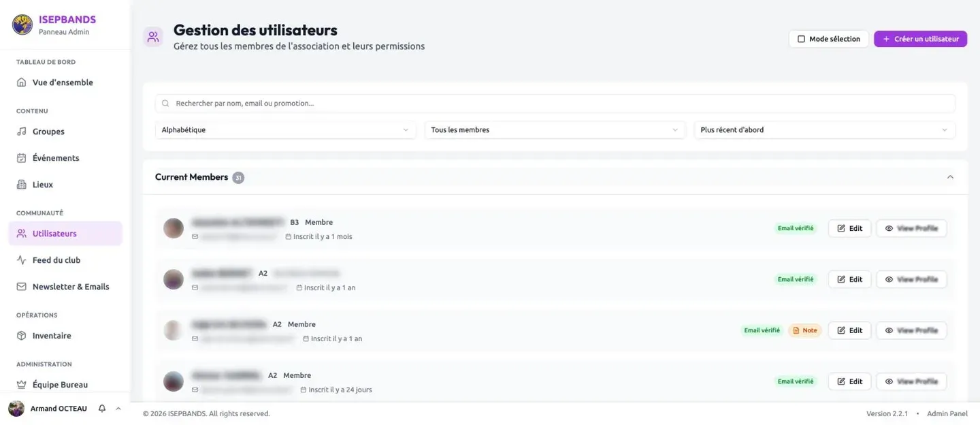
Task: Go to Groupes section
Action: point(65,131)
